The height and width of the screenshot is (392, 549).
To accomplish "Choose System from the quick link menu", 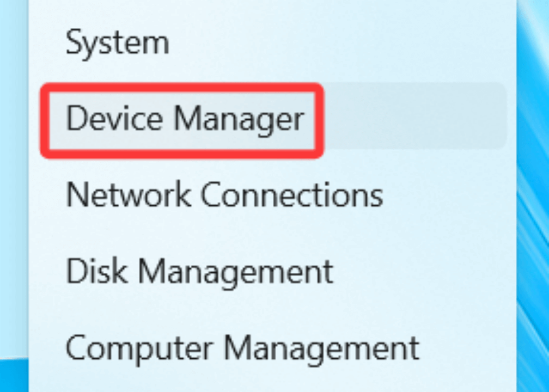I will 117,42.
